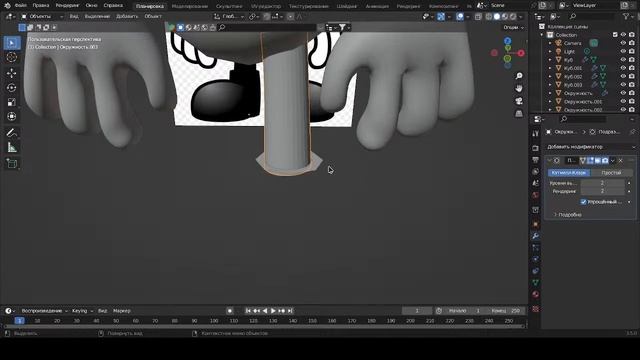Collapse the Collection tree row
Screen dimensions: 640x360
[x=542, y=35]
